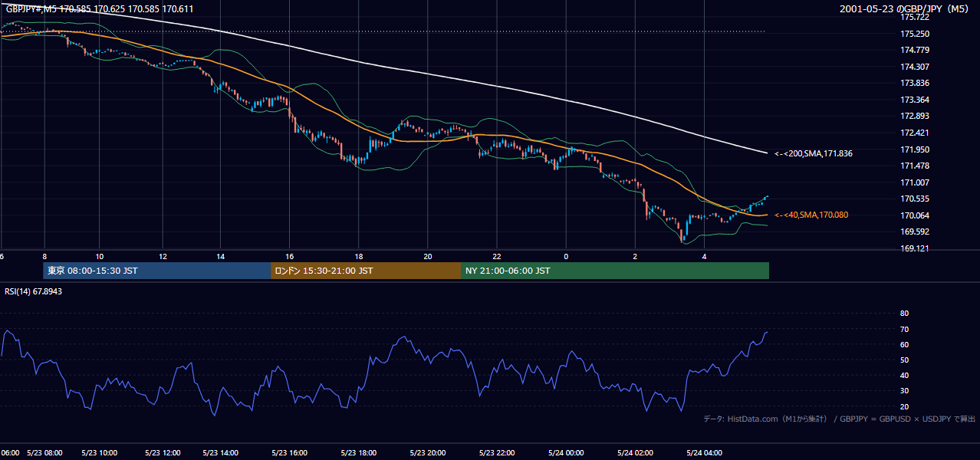Click the RSI 50 level label
Screen dimensions: 980x460
(904, 360)
